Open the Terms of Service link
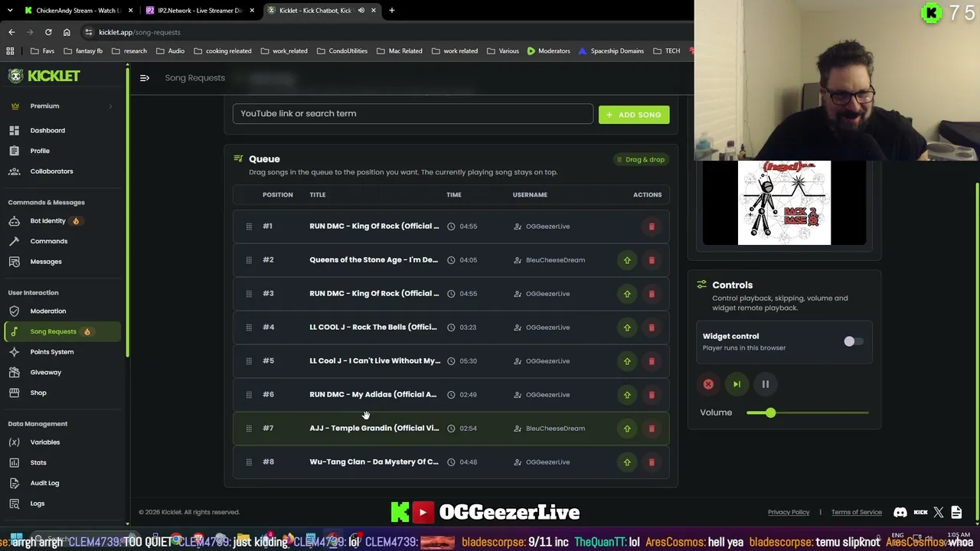 tap(857, 512)
